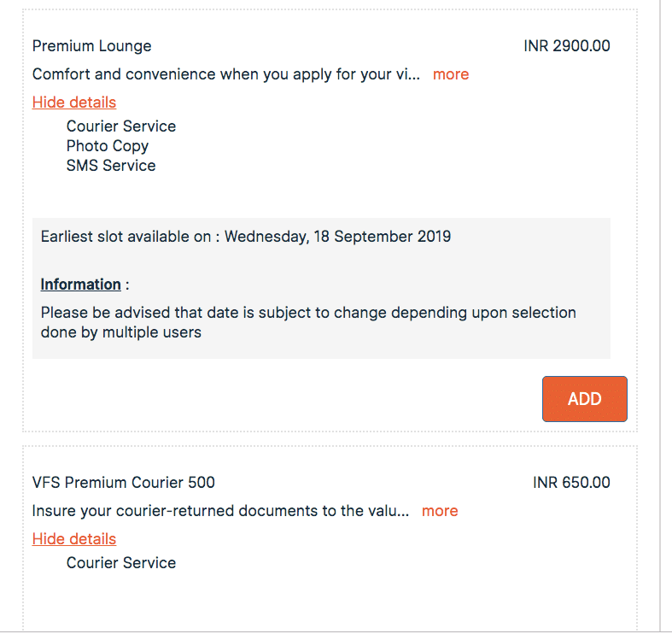
Task: Click Courier Service under Premium Lounge
Action: pos(121,126)
